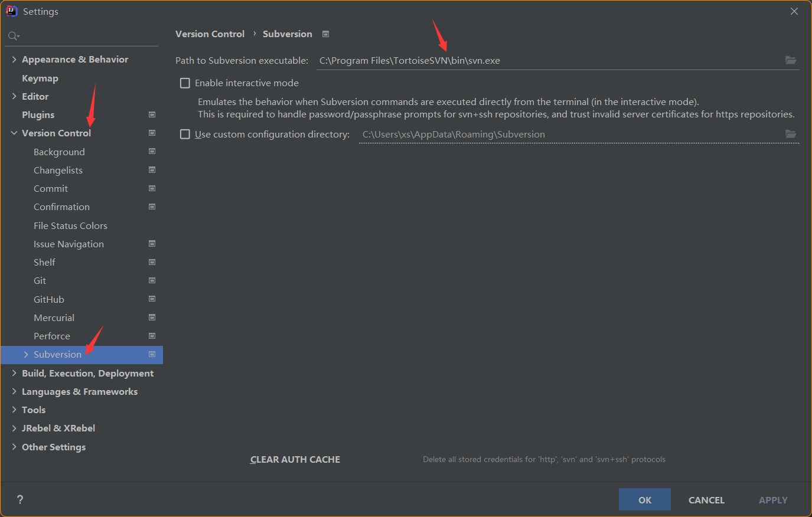
Task: Open help with the question mark icon
Action: click(x=20, y=499)
